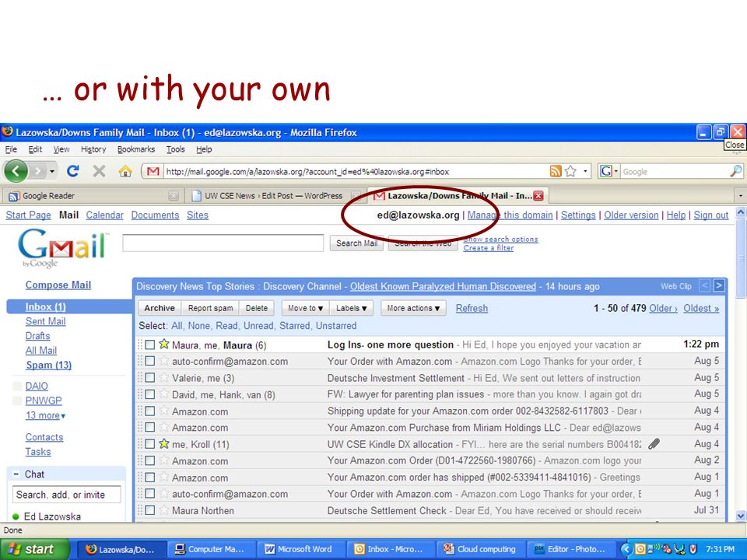
Task: Open the Inbox - Micro... taskbar item
Action: (390, 549)
